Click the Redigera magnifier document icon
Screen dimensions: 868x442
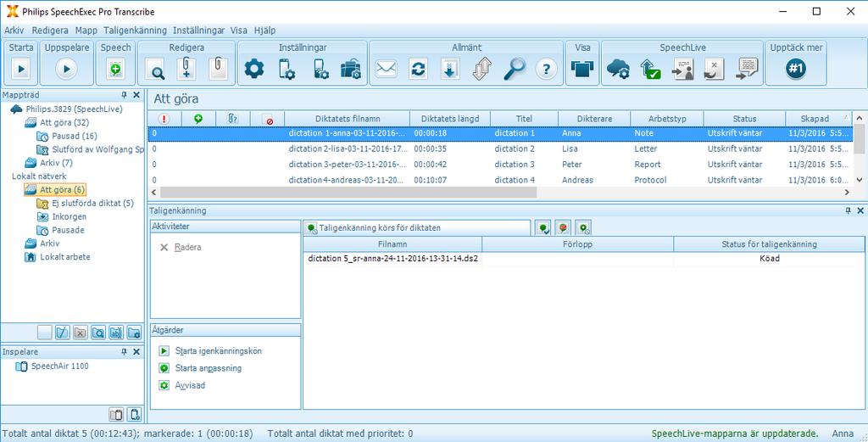click(156, 70)
